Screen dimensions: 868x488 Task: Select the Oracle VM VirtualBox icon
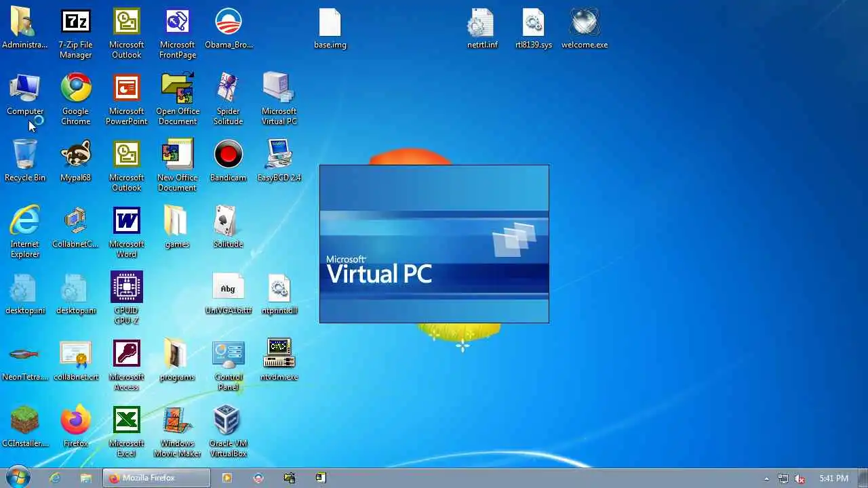[x=228, y=432]
